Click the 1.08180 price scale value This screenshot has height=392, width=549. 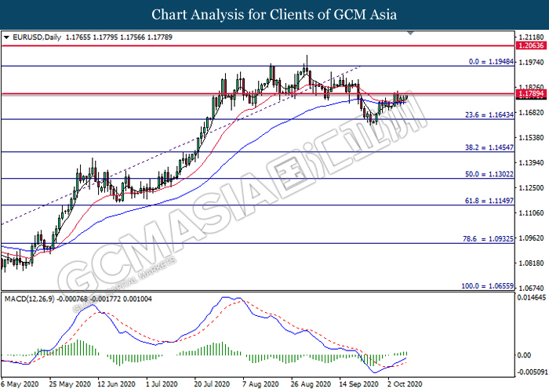[x=532, y=263]
